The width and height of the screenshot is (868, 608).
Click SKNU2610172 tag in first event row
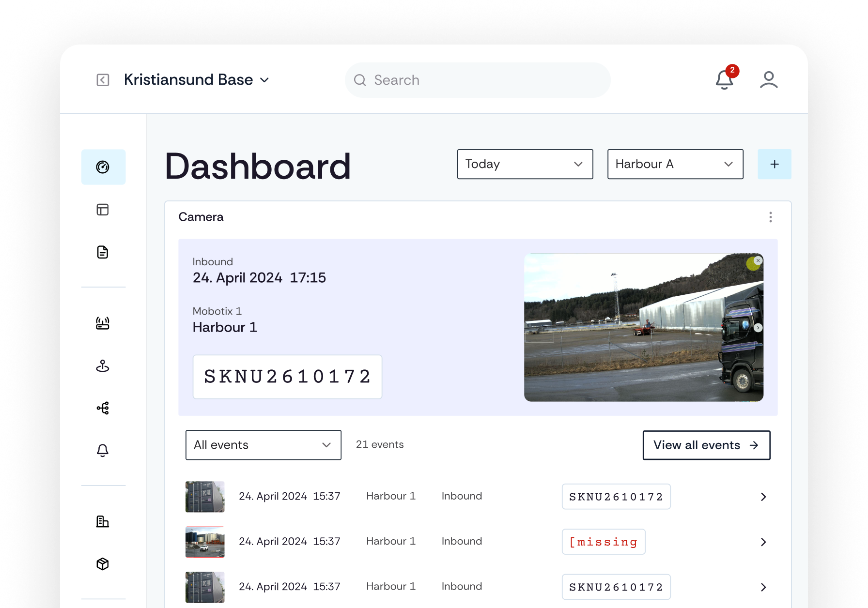click(x=616, y=497)
